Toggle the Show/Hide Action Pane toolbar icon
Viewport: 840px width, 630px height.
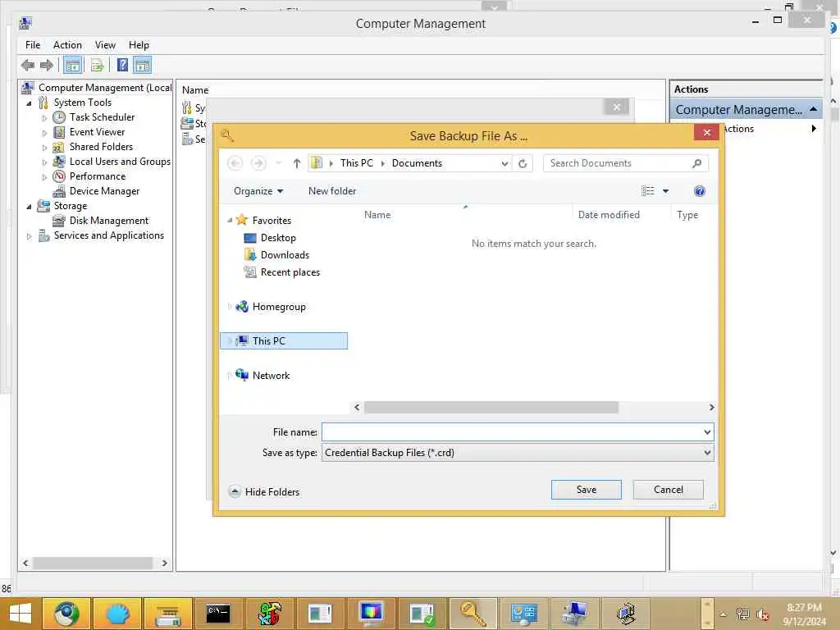pyautogui.click(x=143, y=66)
